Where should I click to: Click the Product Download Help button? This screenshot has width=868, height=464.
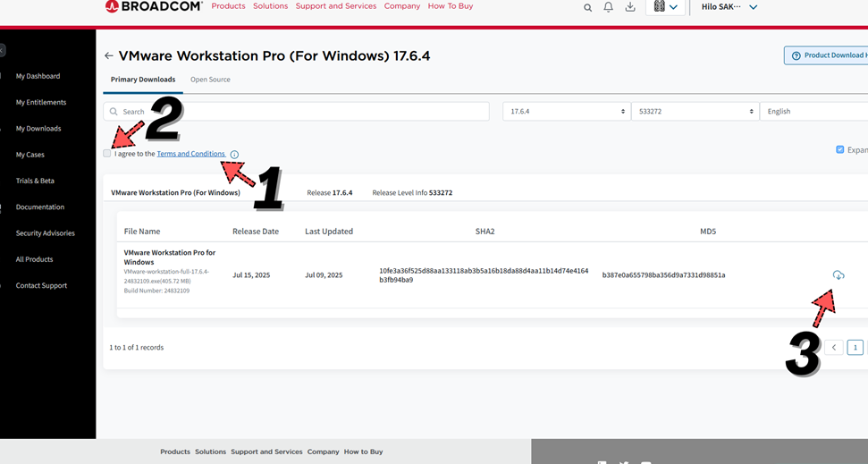coord(827,55)
